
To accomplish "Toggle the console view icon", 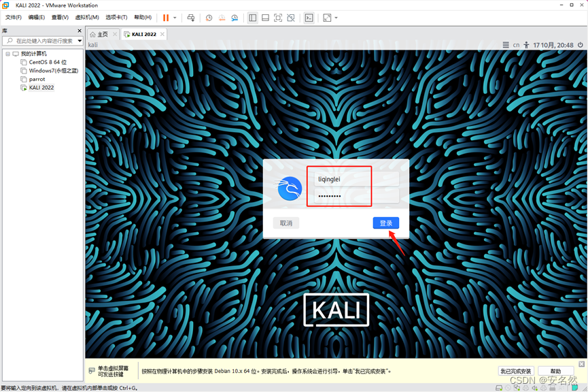I will coord(309,18).
